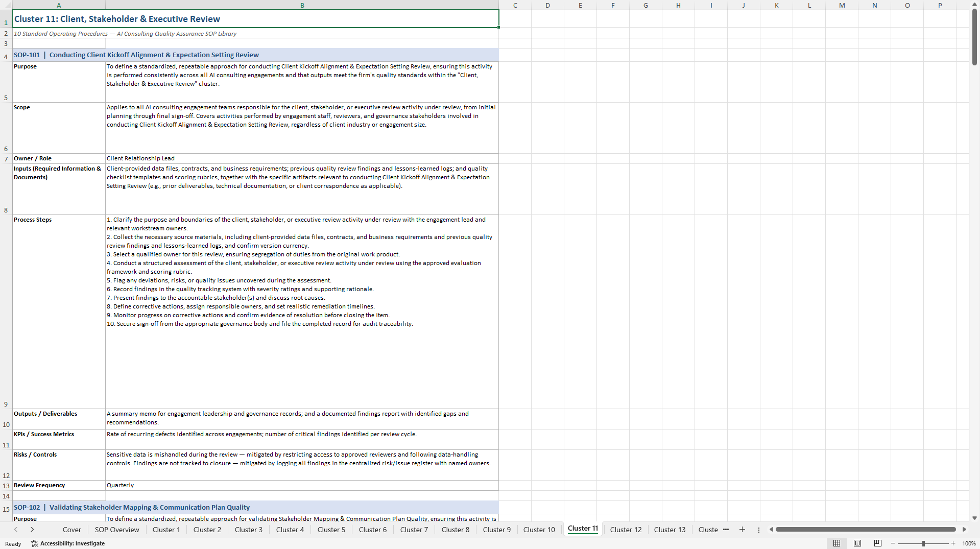Click horizontal scrollbar left arrow
This screenshot has height=549, width=980.
pos(771,530)
